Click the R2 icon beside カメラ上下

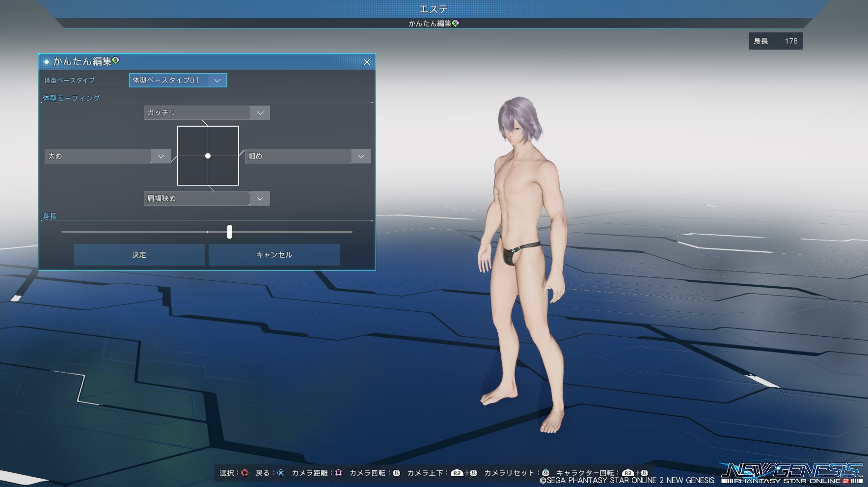pyautogui.click(x=457, y=473)
